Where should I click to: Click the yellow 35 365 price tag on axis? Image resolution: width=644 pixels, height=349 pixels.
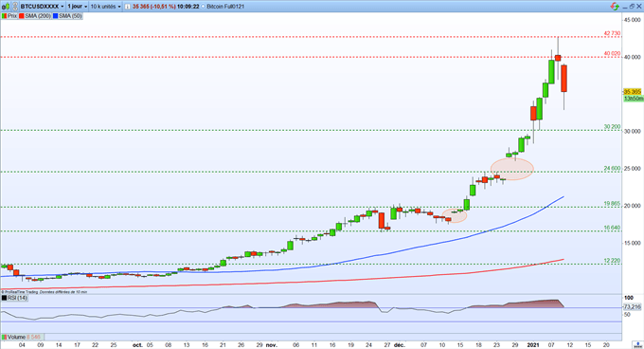click(x=633, y=92)
